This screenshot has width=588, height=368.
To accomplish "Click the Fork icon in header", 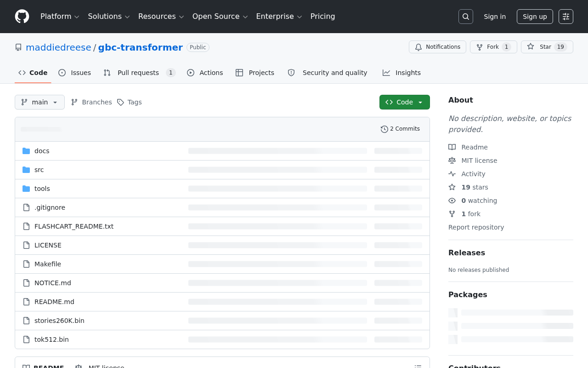I will [480, 47].
